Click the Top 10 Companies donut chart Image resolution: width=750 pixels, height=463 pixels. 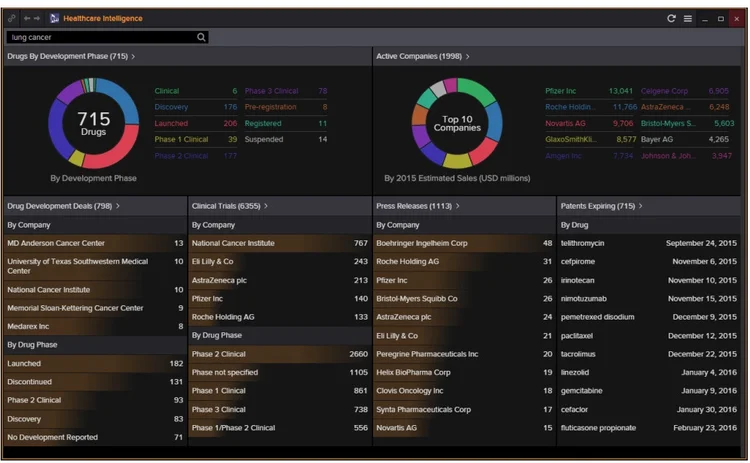pos(457,123)
